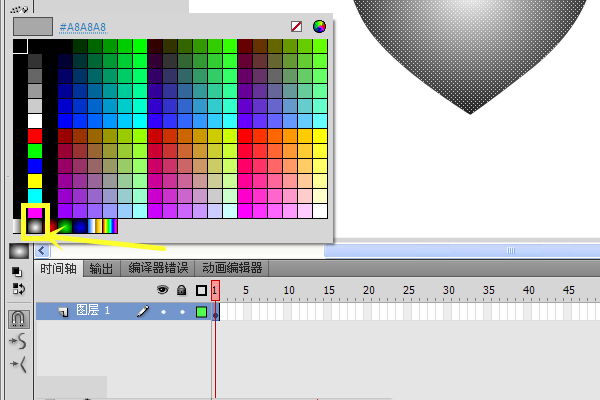Viewport: 600px width, 400px height.
Task: Click the Straighten tool option icon
Action: 18,364
